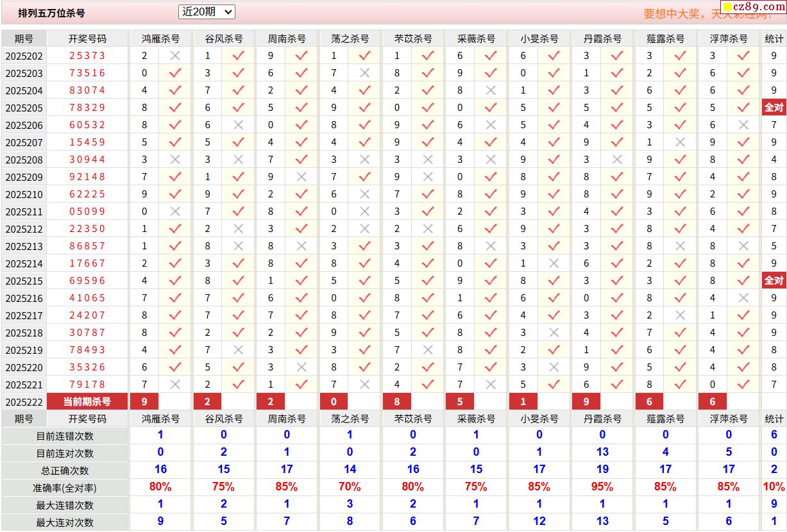Click issue number 2025208
787x532 pixels.
click(x=24, y=160)
